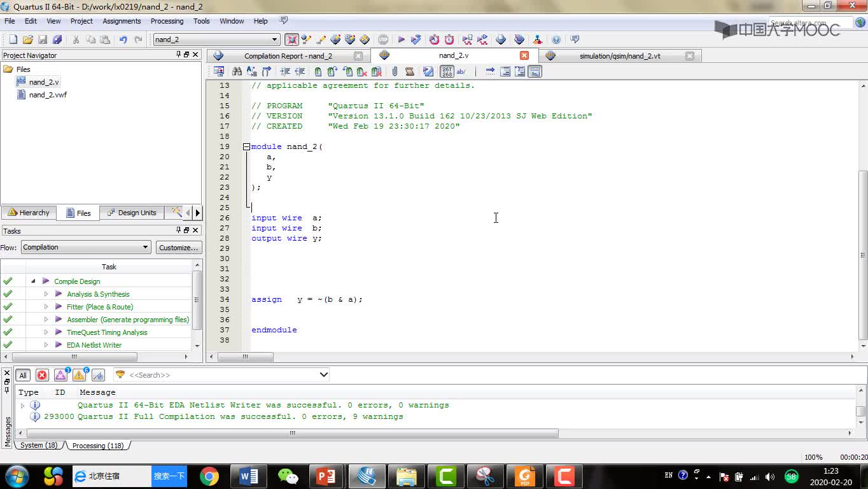Open the File menu

pyautogui.click(x=10, y=21)
